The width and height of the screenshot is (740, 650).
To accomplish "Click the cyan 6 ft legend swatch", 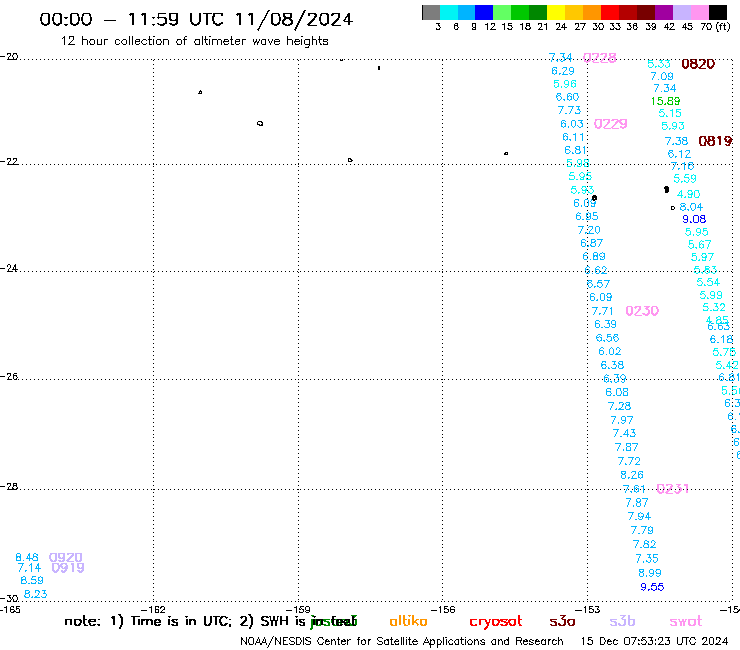I will click(x=449, y=12).
